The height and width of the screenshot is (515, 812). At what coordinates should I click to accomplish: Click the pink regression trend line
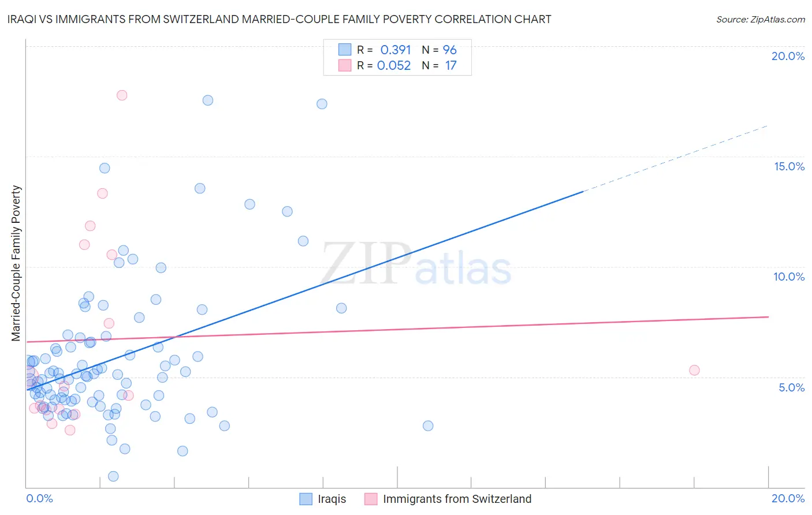[397, 329]
